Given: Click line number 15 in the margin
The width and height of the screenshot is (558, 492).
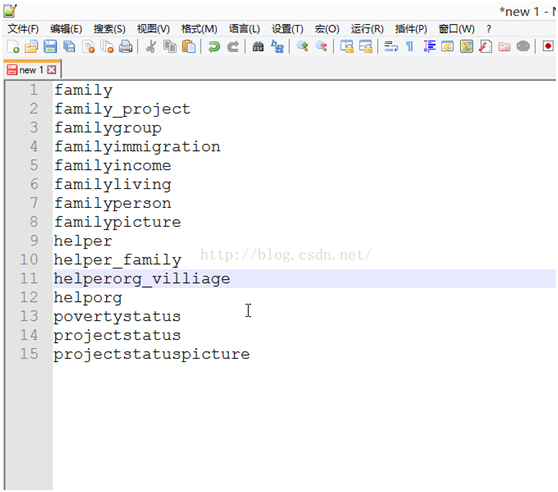Looking at the screenshot, I should coord(29,354).
